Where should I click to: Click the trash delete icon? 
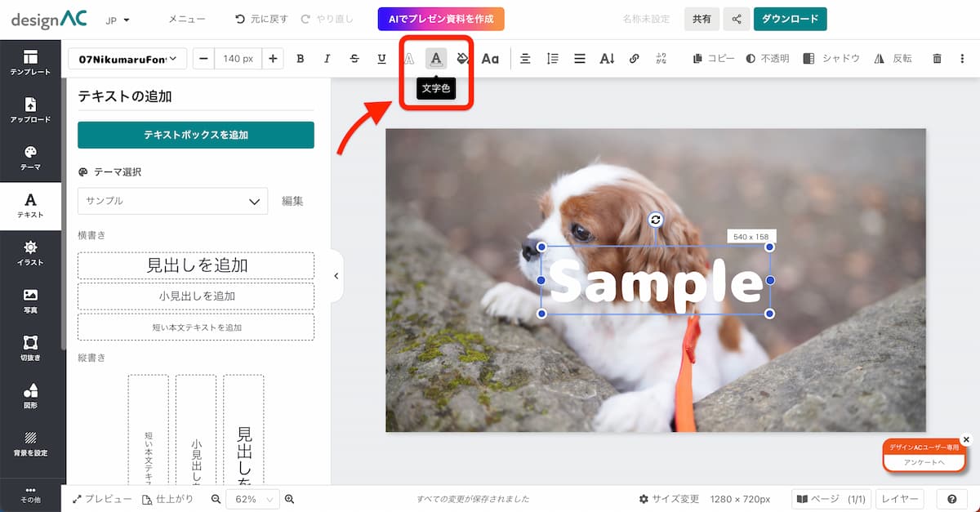point(937,59)
